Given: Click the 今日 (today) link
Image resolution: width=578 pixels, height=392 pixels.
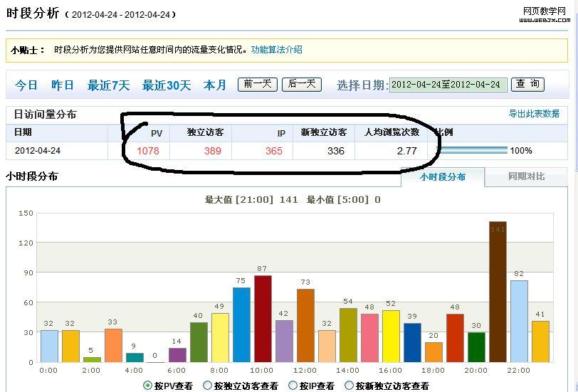Looking at the screenshot, I should (x=26, y=85).
